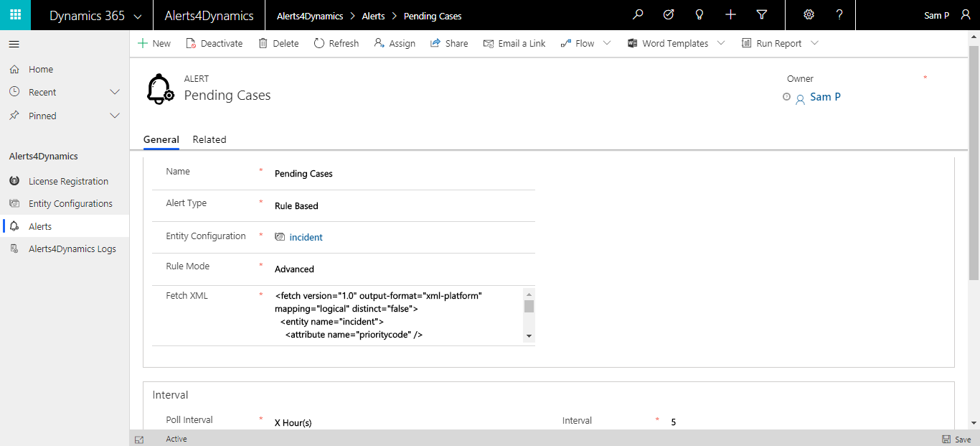
Task: Open the app launcher waffle icon
Action: [x=15, y=15]
